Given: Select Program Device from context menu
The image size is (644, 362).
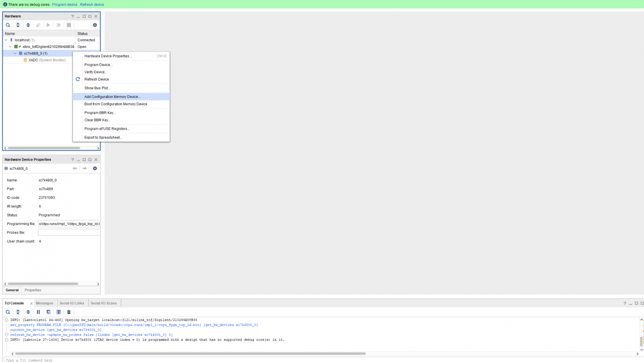Looking at the screenshot, I should click(121, 65).
